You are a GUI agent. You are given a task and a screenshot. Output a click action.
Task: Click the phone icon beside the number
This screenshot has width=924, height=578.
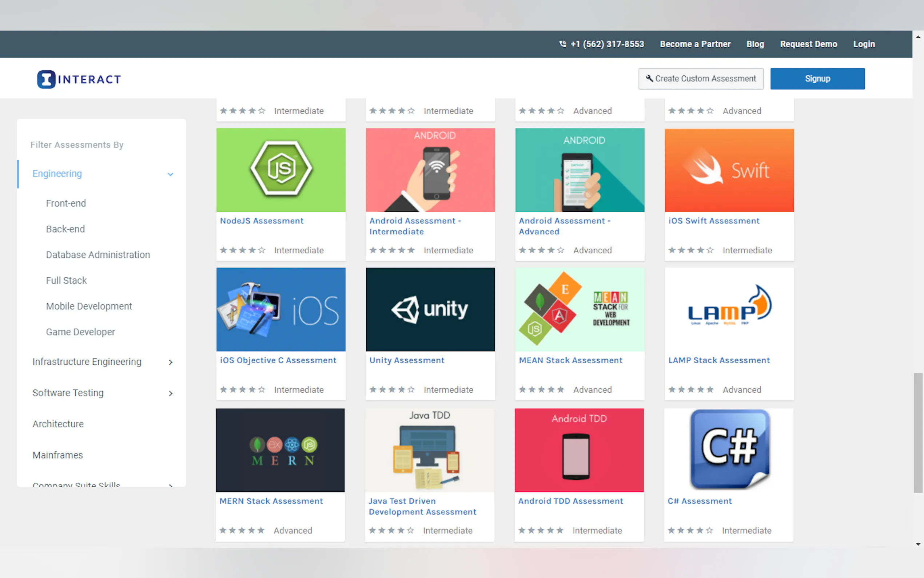click(x=562, y=44)
